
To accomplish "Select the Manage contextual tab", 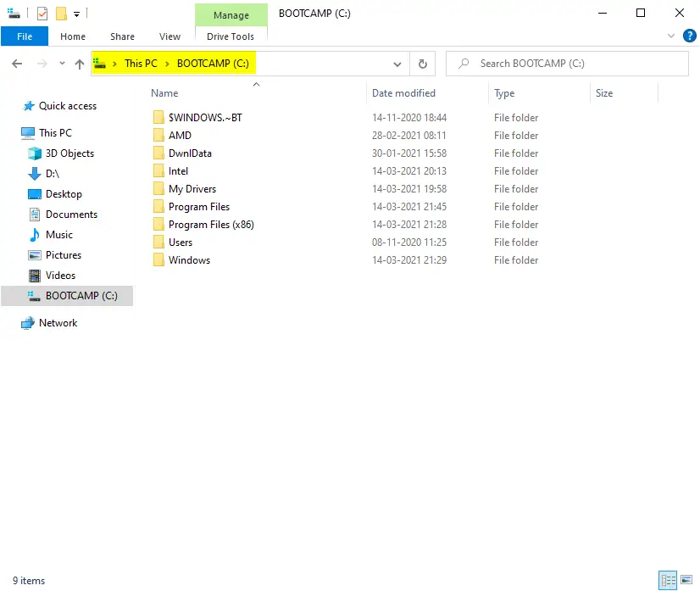I will pos(231,14).
